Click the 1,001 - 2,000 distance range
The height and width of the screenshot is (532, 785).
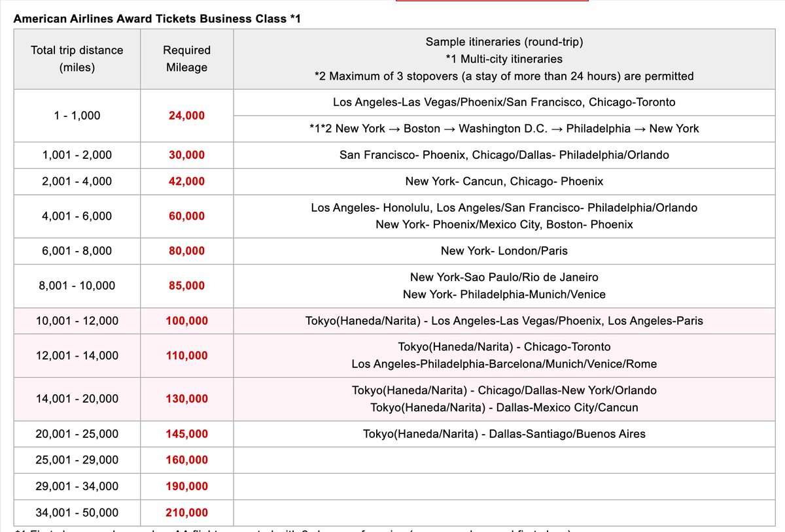pos(77,155)
